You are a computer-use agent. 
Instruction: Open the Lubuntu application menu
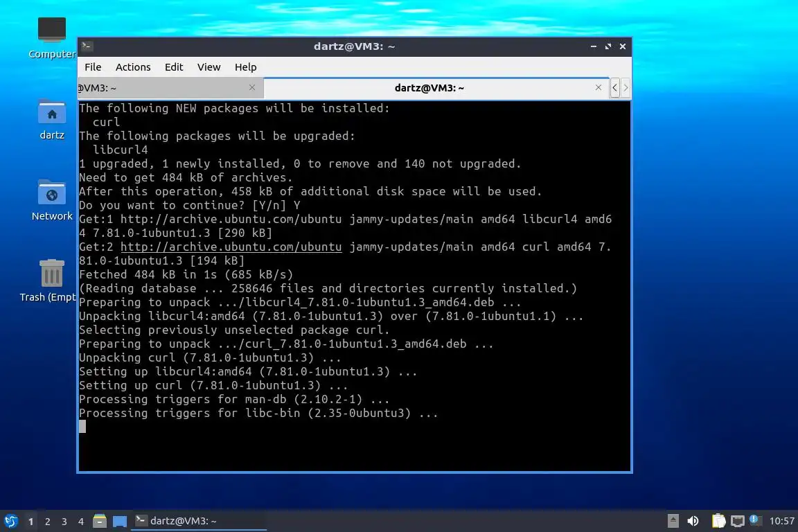point(10,521)
